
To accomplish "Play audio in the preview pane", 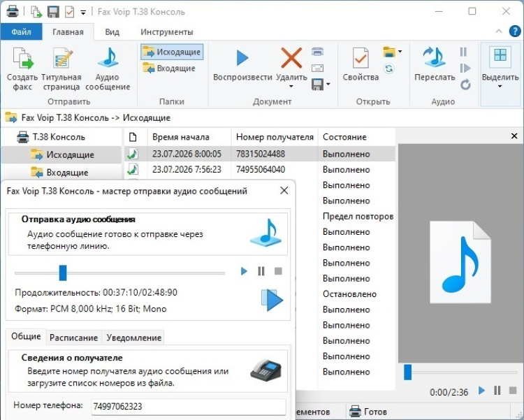I will [481, 391].
